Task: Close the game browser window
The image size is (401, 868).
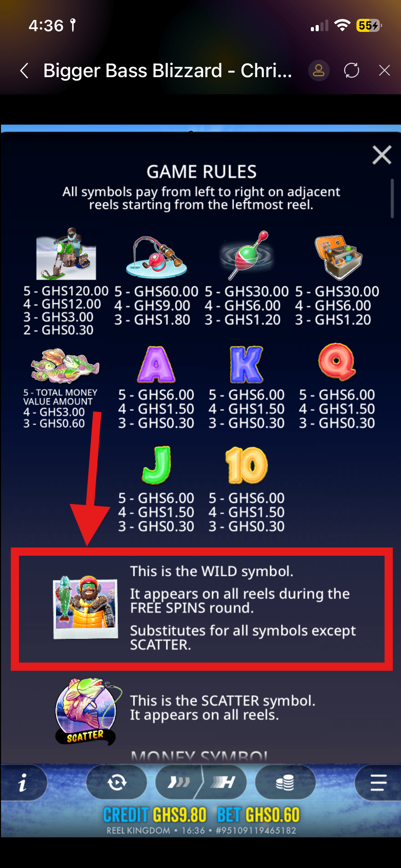Action: click(x=385, y=71)
